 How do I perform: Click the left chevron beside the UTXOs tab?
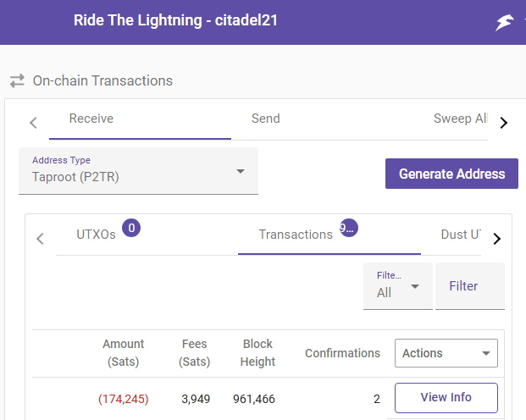pyautogui.click(x=41, y=239)
